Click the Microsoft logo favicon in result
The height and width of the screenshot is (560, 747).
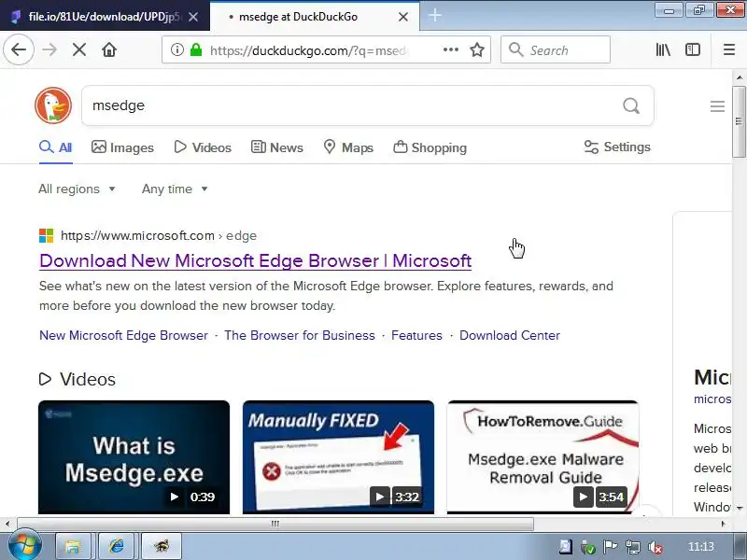click(46, 236)
